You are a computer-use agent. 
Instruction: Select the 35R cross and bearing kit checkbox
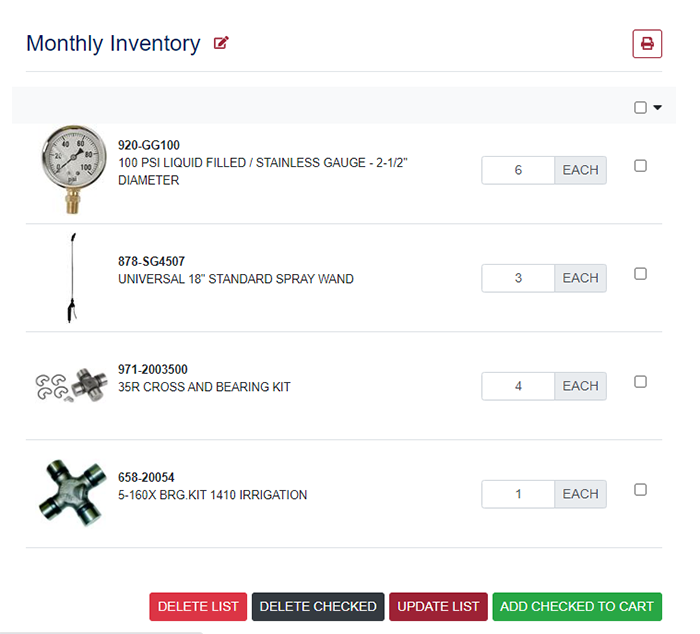pos(641,382)
